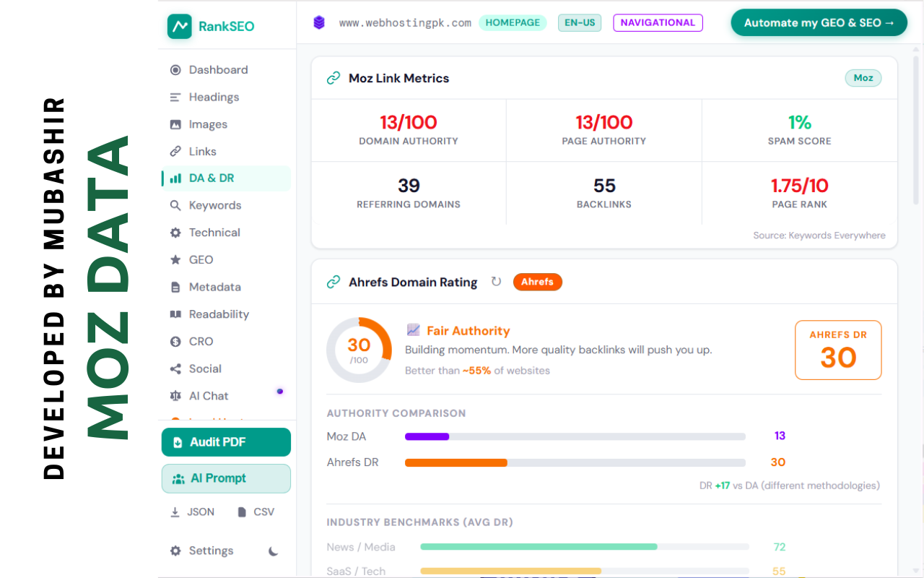Click Source: Keywords Everywhere text
The height and width of the screenshot is (578, 924).
tap(819, 236)
